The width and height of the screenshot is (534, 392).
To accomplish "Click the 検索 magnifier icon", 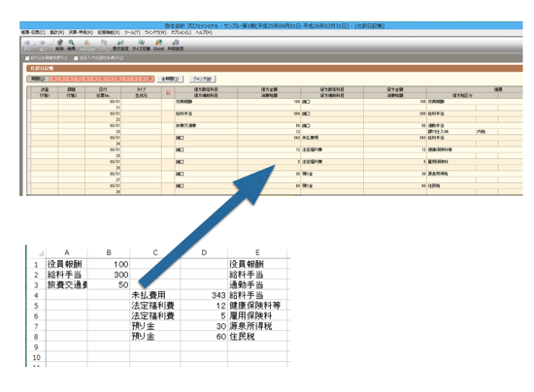I will point(71,43).
